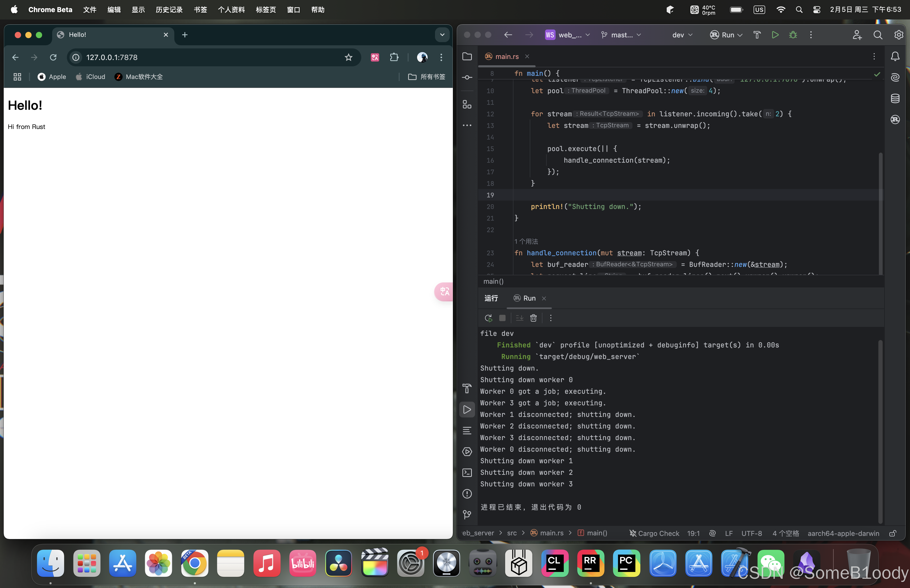The image size is (910, 588).
Task: Open the 书签 menu
Action: point(200,9)
